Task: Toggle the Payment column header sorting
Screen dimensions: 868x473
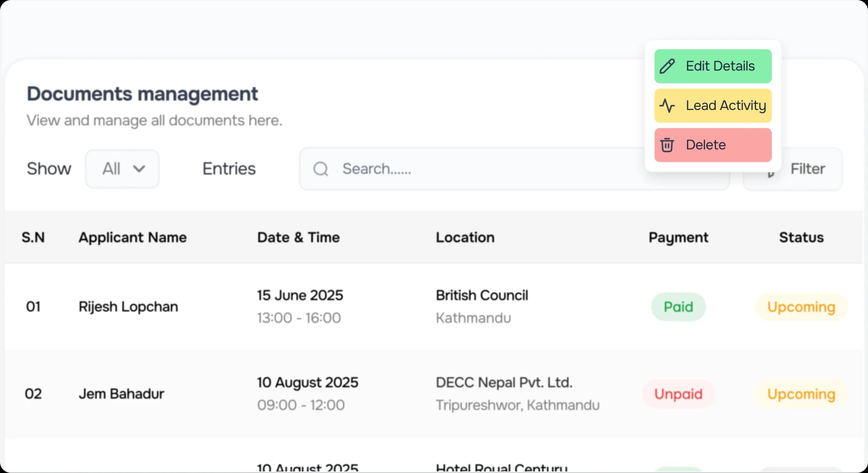Action: [678, 237]
